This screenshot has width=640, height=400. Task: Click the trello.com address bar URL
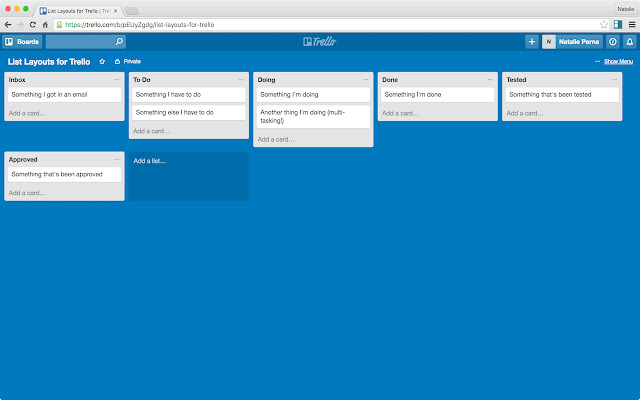point(140,25)
